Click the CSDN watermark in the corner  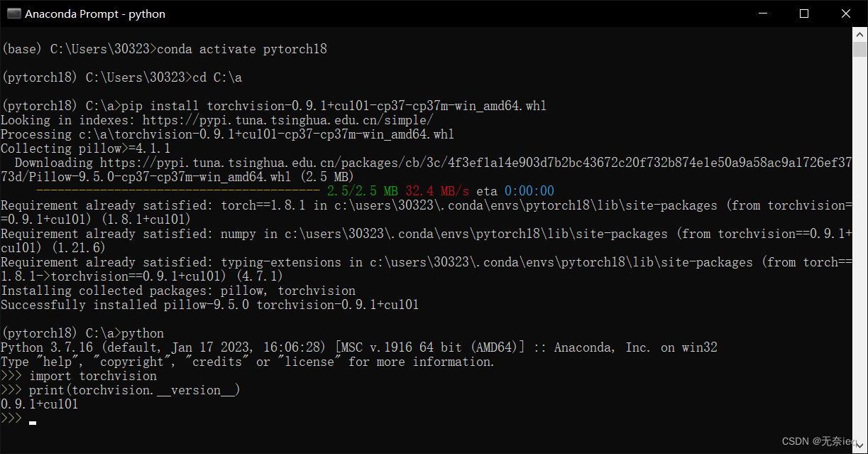(x=815, y=441)
